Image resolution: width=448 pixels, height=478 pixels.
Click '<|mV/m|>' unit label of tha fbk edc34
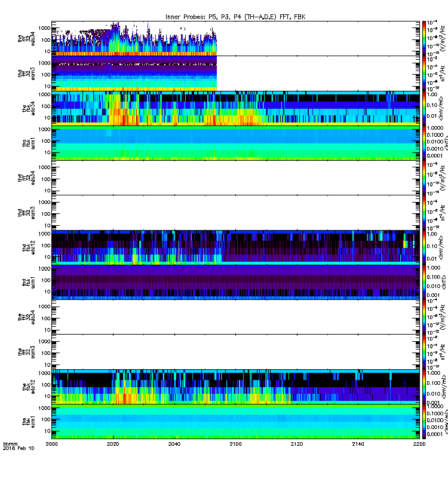441,108
